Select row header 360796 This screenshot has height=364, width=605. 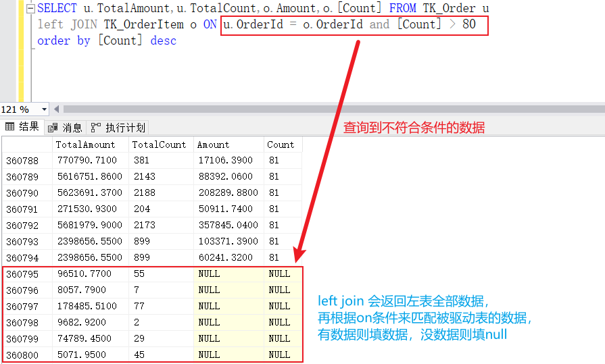pos(27,290)
